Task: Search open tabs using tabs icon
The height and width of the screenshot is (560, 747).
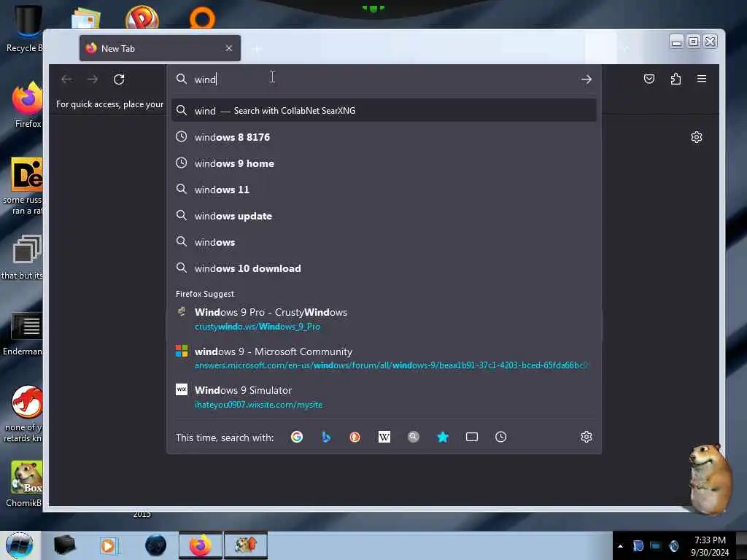Action: (x=472, y=437)
